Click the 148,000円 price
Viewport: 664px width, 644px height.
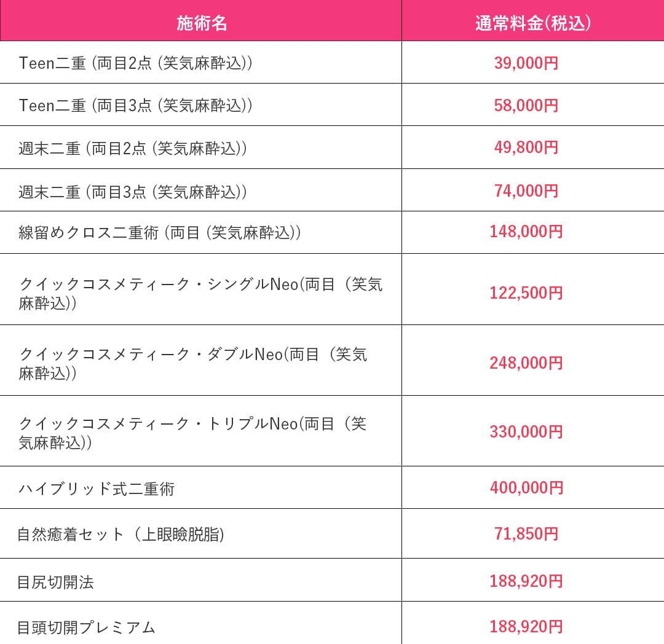[526, 232]
